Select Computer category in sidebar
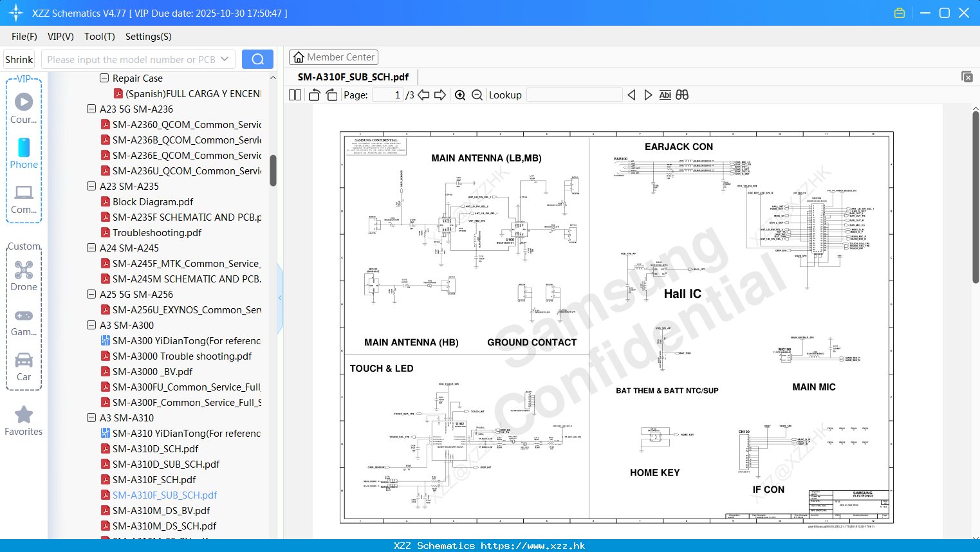The width and height of the screenshot is (980, 552). point(24,199)
